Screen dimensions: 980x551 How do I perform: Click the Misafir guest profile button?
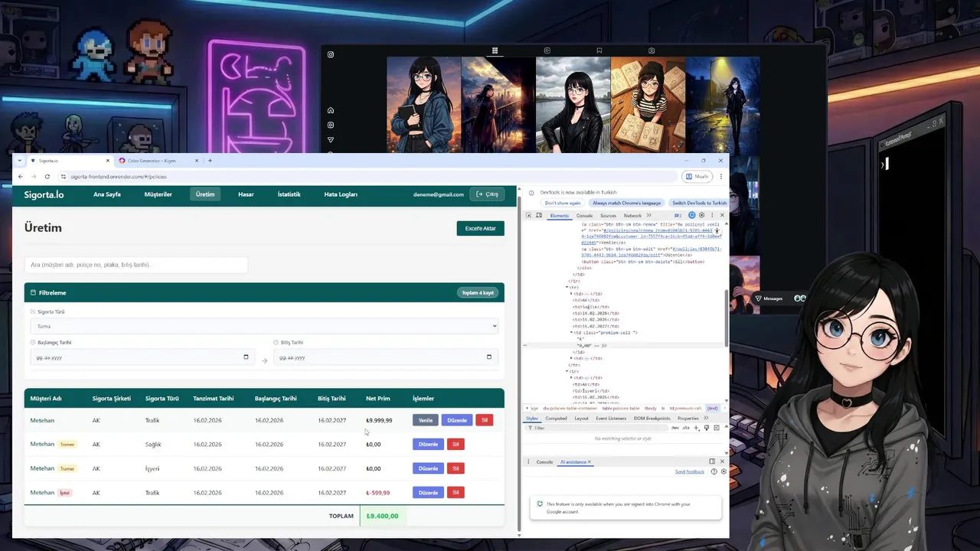[x=697, y=176]
